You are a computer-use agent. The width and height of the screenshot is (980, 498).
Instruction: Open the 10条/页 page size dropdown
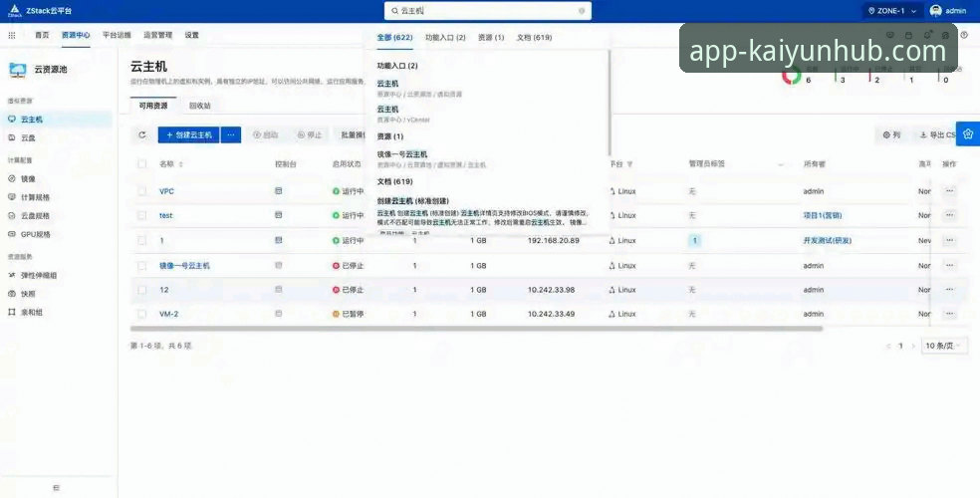click(944, 346)
